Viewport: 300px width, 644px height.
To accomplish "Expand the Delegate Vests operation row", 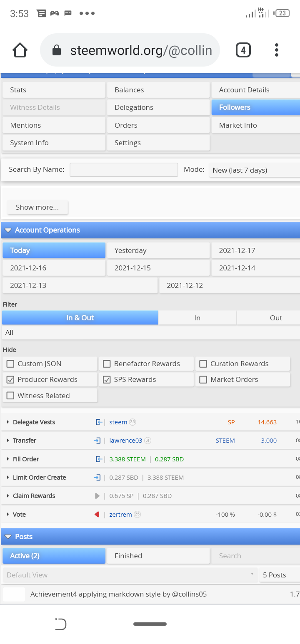I will (8, 422).
